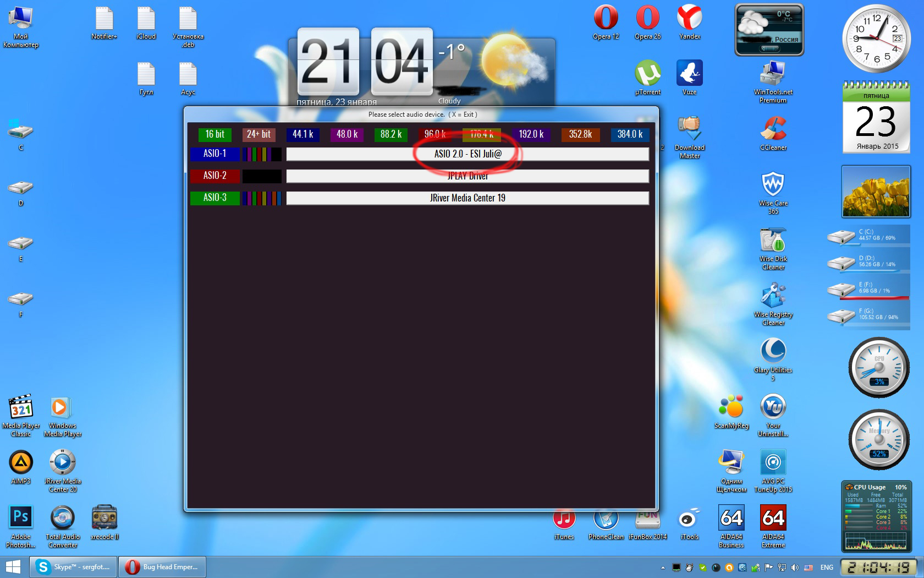The height and width of the screenshot is (578, 924).
Task: Select the 16 bit option
Action: [215, 134]
